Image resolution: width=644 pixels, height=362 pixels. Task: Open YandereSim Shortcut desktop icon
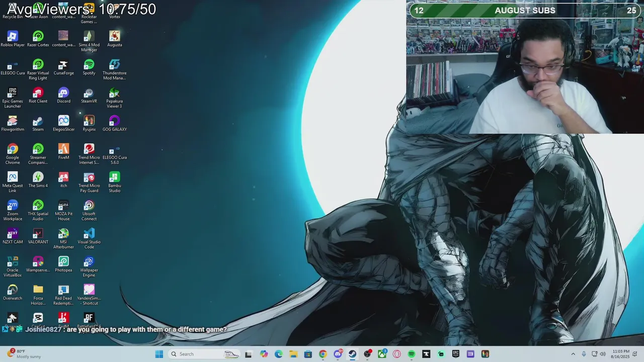[89, 295]
